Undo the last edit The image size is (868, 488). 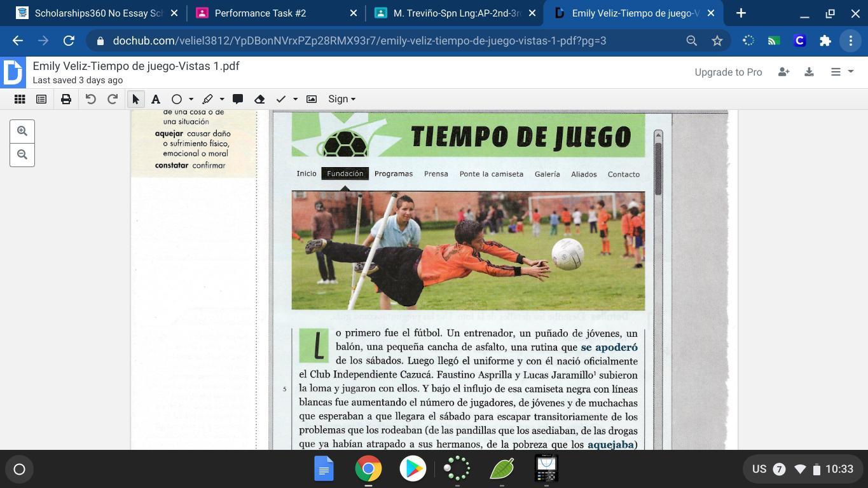pyautogui.click(x=90, y=99)
